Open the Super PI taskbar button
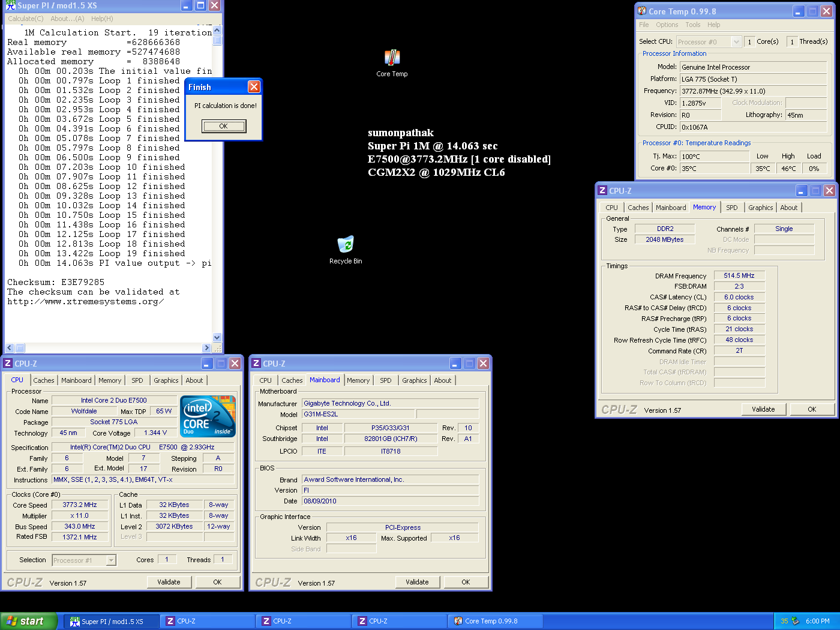The image size is (840, 630). click(x=112, y=621)
